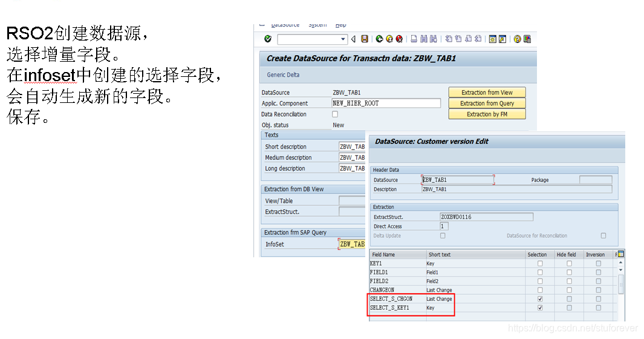Image resolution: width=644 pixels, height=339 pixels.
Task: Click the Generic Delta button
Action: [283, 75]
